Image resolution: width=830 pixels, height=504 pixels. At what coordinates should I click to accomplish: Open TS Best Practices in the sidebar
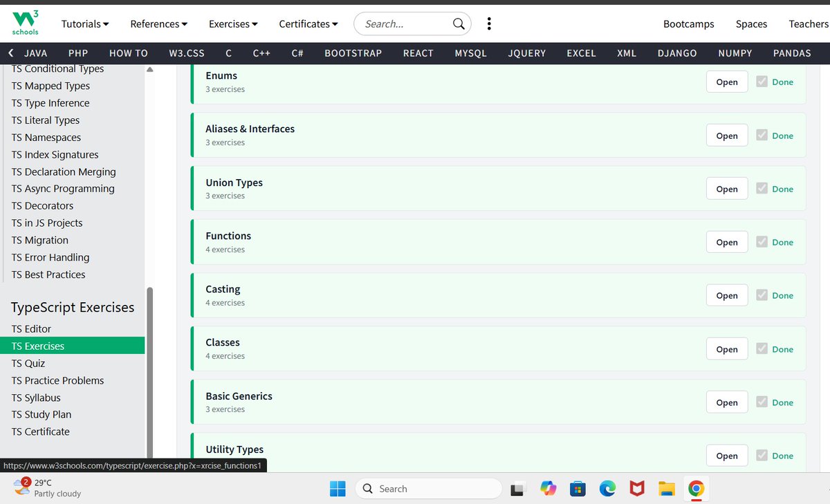point(48,274)
